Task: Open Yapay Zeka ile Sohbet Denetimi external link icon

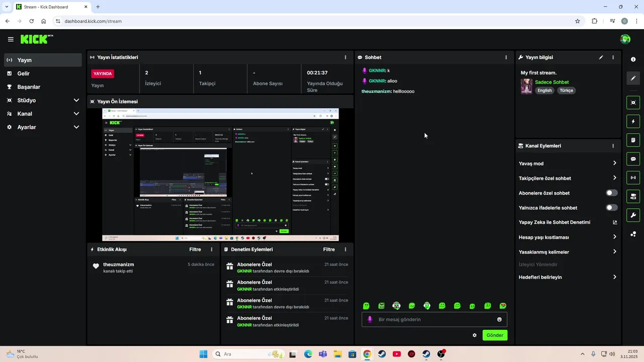Action: pyautogui.click(x=614, y=222)
